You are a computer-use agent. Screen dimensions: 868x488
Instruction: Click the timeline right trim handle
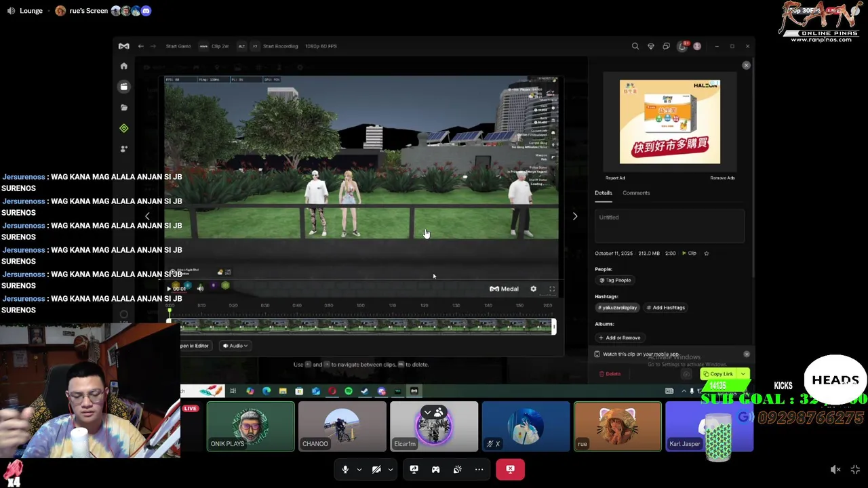(x=553, y=326)
